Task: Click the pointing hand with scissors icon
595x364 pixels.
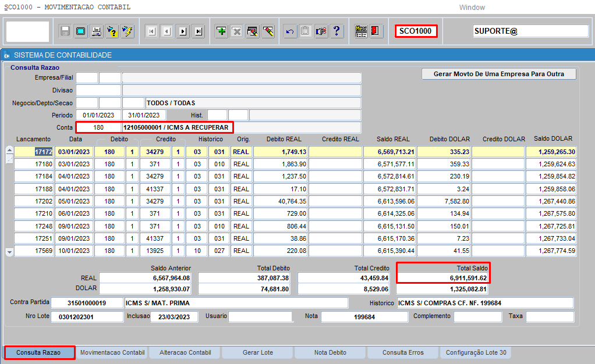Action: pyautogui.click(x=321, y=31)
